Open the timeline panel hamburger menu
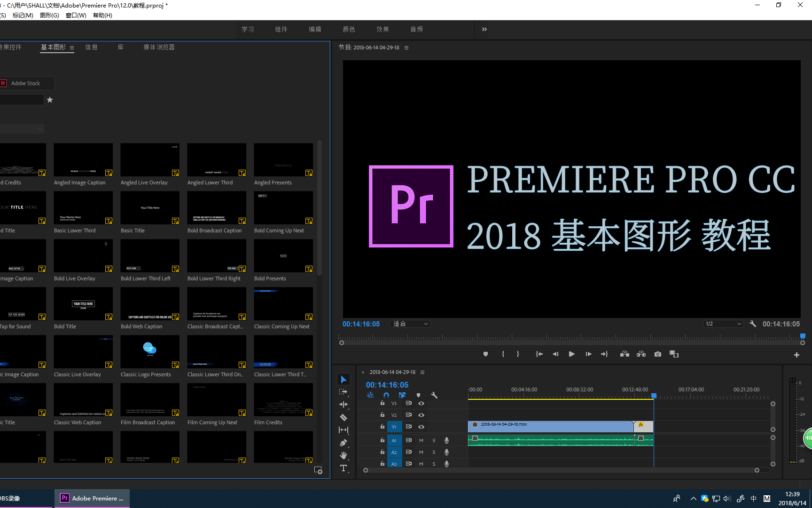The image size is (812, 508). pyautogui.click(x=422, y=372)
